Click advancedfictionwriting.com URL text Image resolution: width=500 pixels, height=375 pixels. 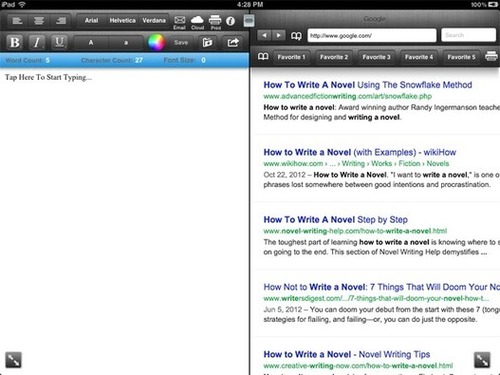347,96
